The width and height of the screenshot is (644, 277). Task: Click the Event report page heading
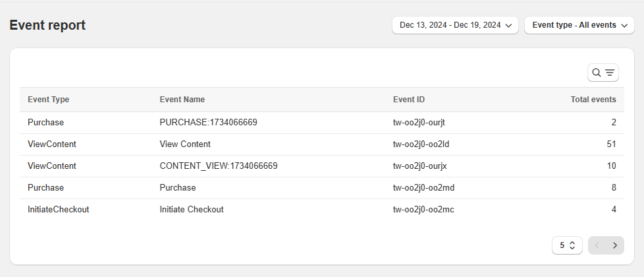click(47, 26)
